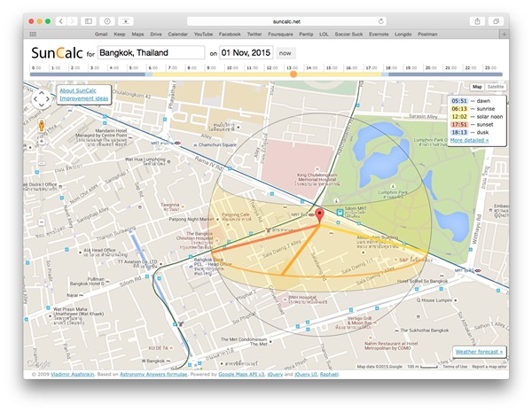Click the Top Sites toolbar icon
The image size is (532, 412).
click(126, 21)
